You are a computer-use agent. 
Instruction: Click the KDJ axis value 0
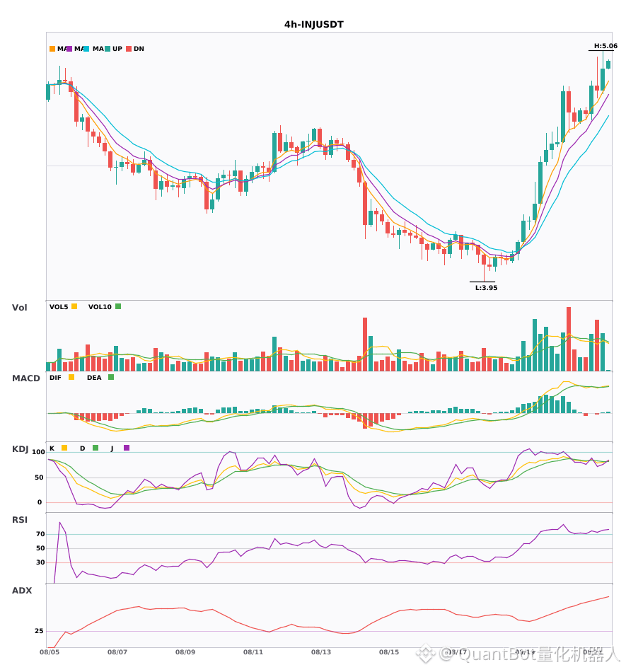tap(40, 502)
